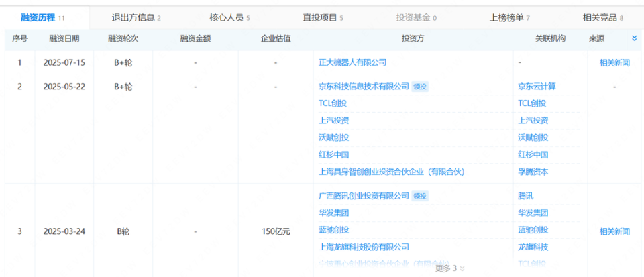Click the 融资日期 column header

click(x=64, y=39)
